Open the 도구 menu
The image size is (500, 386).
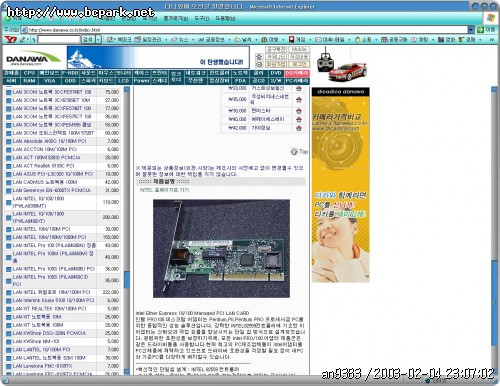pos(202,18)
